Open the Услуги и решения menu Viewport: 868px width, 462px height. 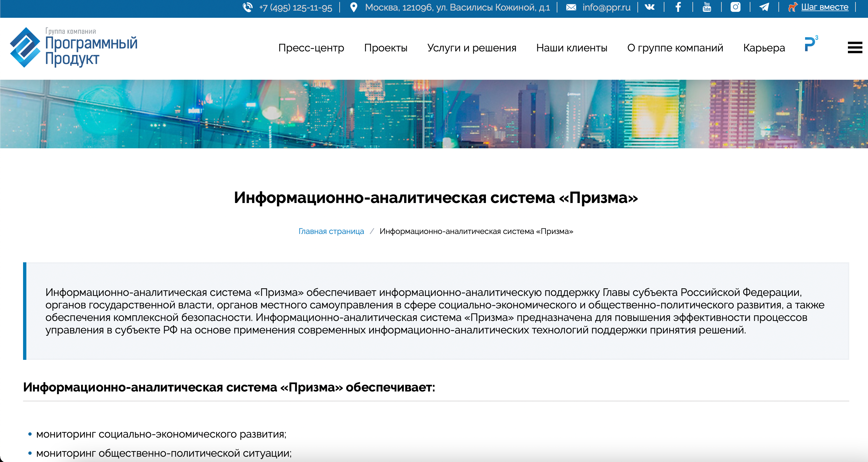pyautogui.click(x=471, y=48)
